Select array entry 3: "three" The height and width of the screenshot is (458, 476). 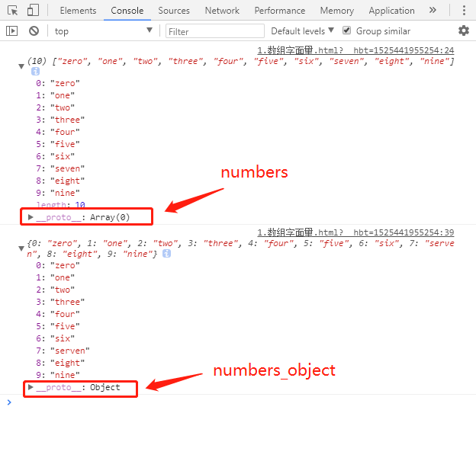click(x=60, y=120)
